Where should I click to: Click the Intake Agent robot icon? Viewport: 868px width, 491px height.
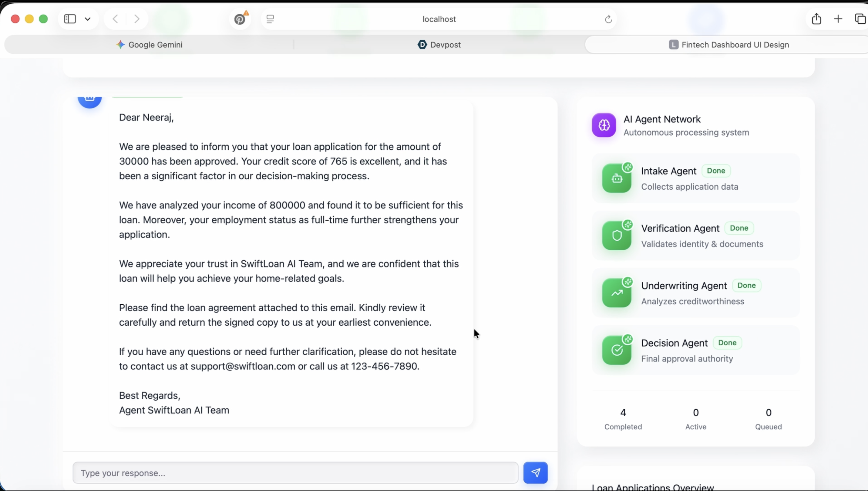tap(617, 178)
